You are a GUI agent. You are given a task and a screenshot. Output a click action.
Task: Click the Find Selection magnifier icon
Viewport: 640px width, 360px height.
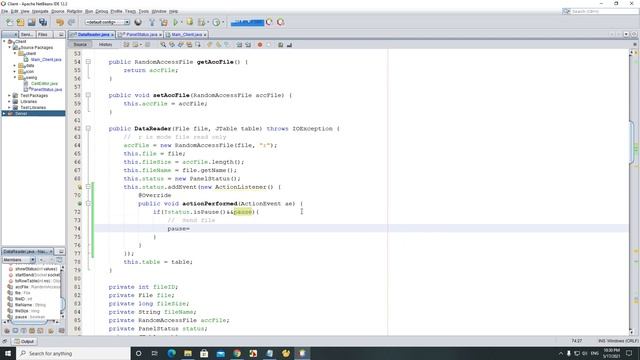coord(163,44)
